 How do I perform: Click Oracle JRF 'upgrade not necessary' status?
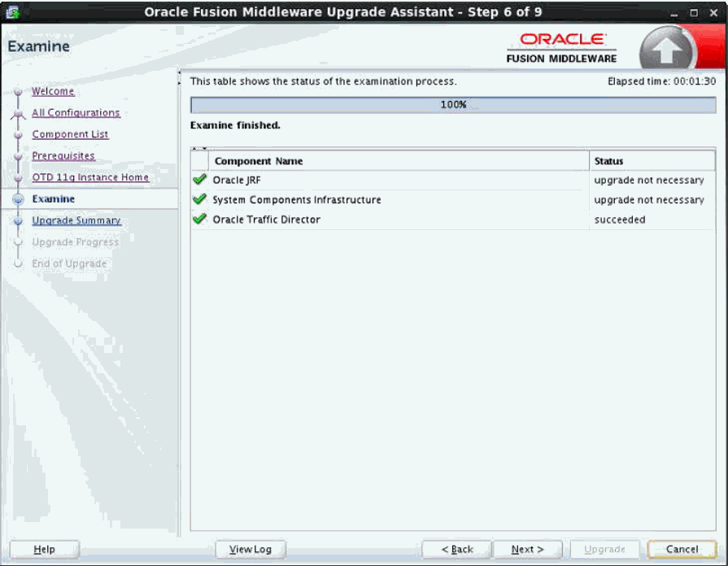(648, 181)
